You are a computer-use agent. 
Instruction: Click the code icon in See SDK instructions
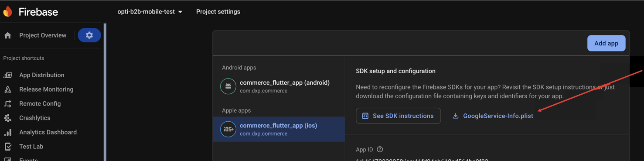pyautogui.click(x=365, y=116)
